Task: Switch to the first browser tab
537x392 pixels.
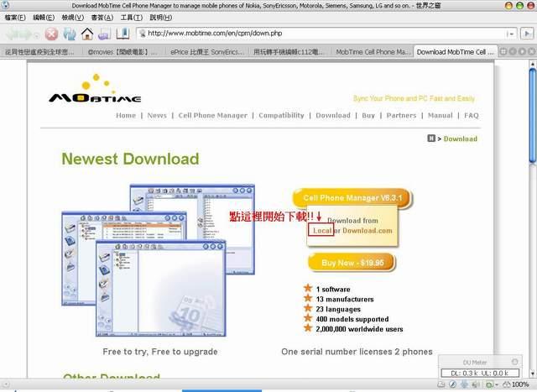Action: tap(41, 52)
